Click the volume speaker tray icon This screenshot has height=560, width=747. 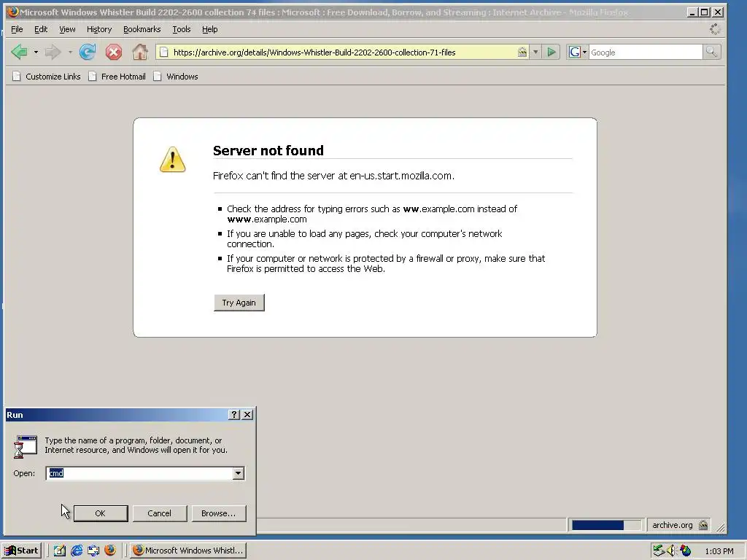point(671,551)
